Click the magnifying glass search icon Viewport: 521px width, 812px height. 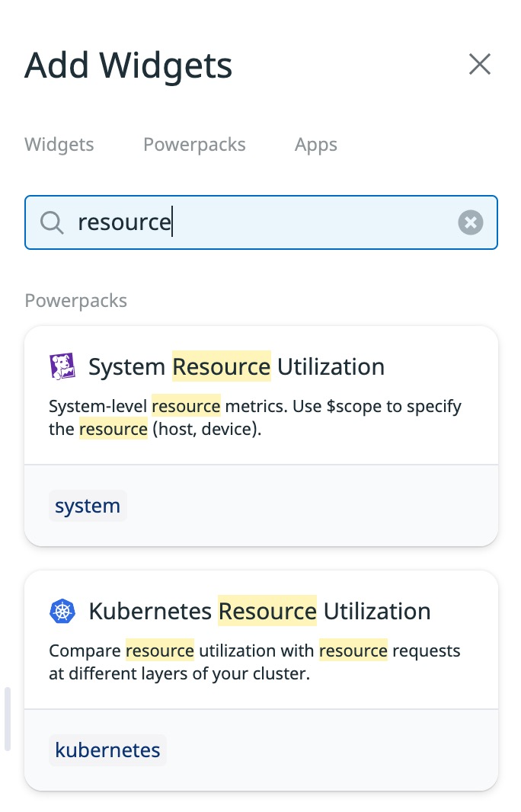click(52, 223)
